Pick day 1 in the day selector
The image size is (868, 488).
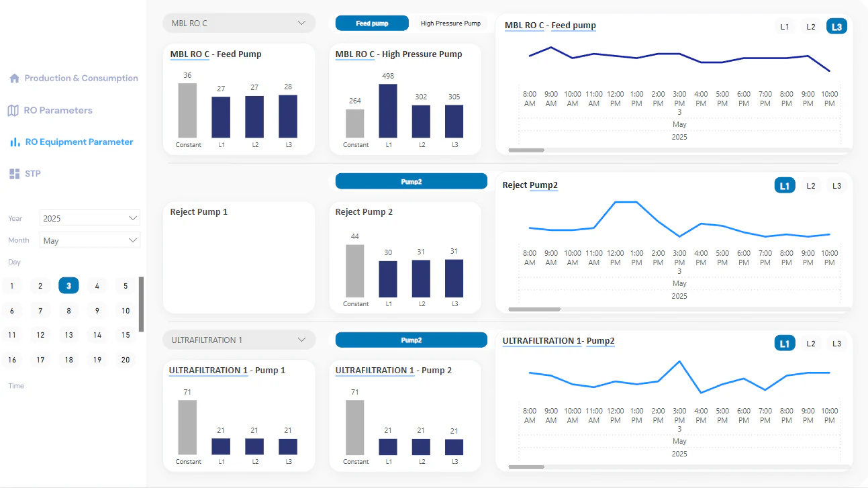[12, 286]
